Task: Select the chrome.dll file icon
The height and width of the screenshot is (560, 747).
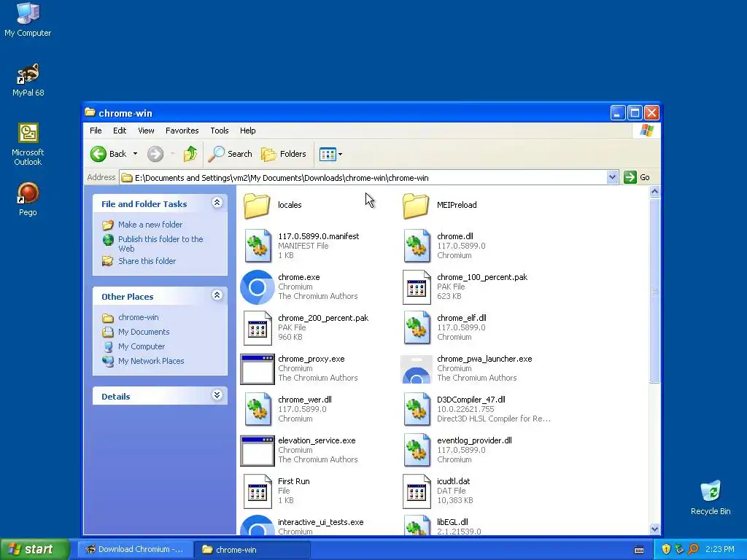Action: click(x=417, y=246)
